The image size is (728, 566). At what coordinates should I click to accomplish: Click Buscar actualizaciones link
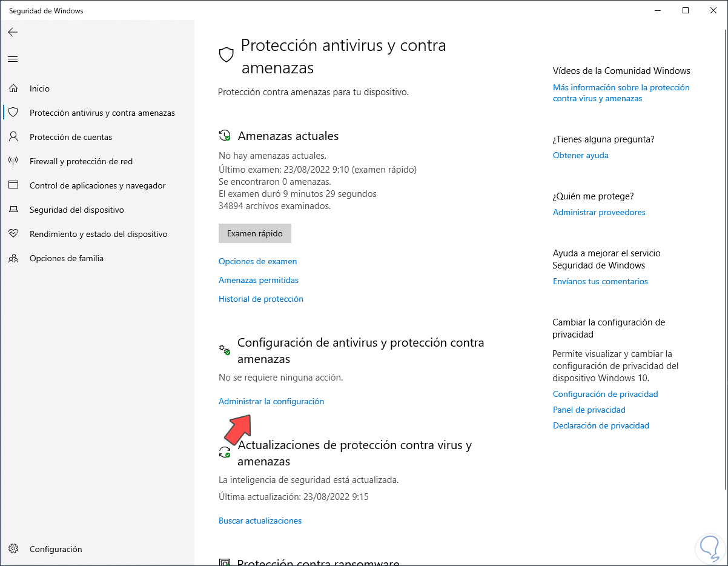tap(260, 521)
